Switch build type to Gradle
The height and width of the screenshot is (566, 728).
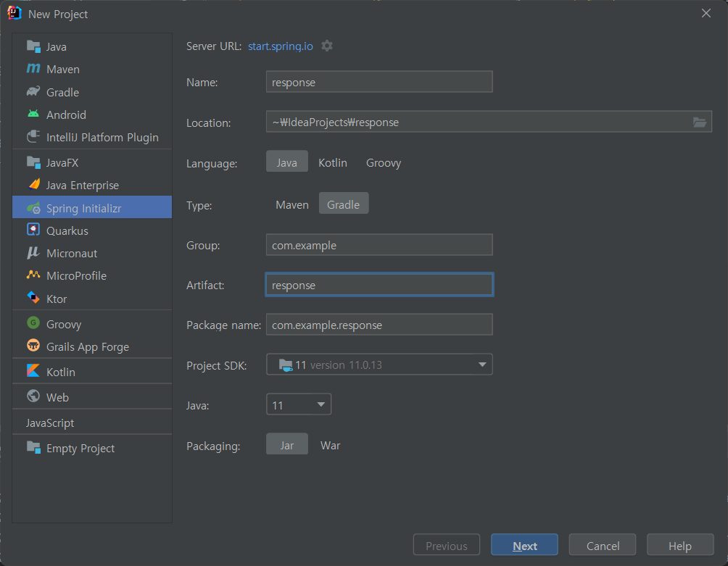(344, 203)
